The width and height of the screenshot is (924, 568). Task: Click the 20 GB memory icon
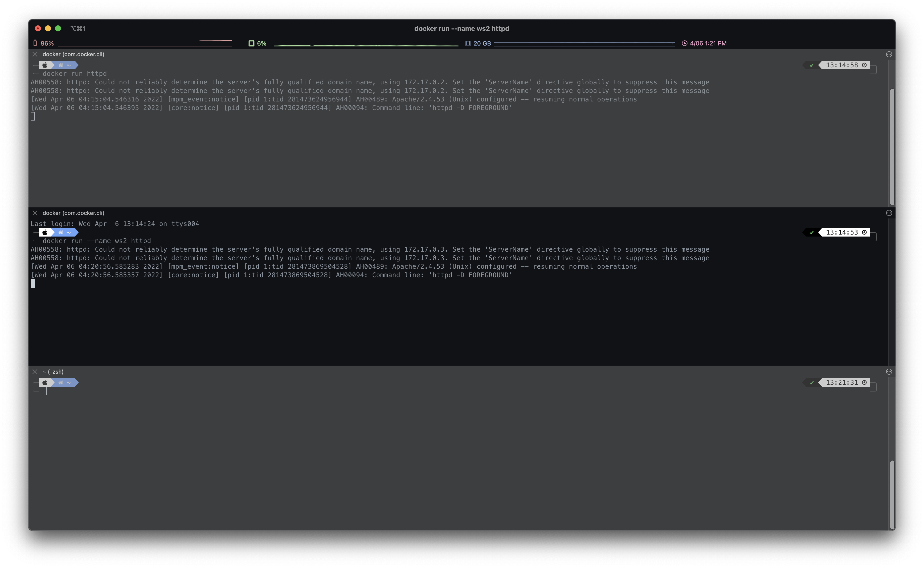coord(468,43)
